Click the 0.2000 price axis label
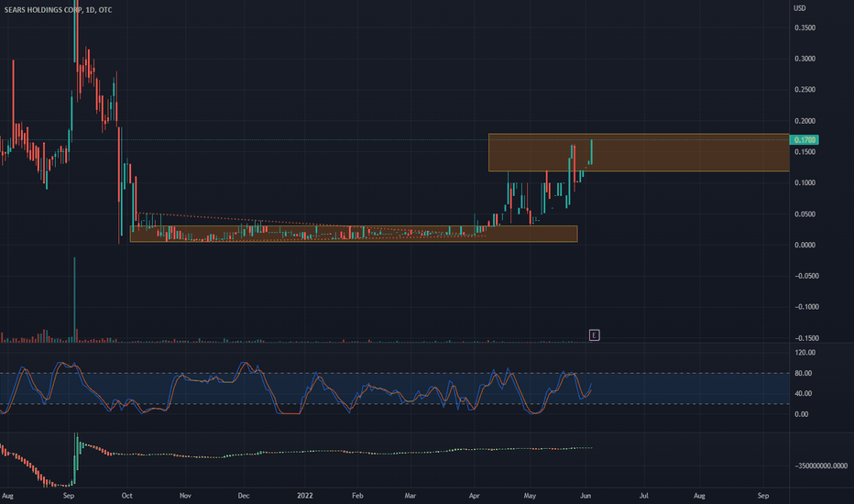This screenshot has height=504, width=854. pos(805,121)
